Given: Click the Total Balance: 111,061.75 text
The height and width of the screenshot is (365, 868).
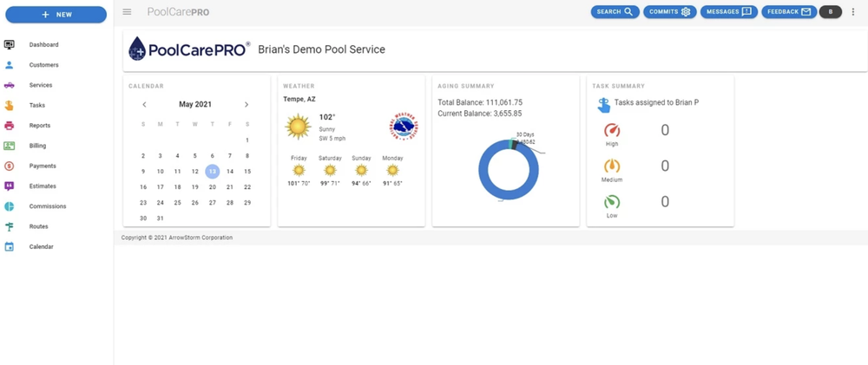Looking at the screenshot, I should [x=480, y=102].
